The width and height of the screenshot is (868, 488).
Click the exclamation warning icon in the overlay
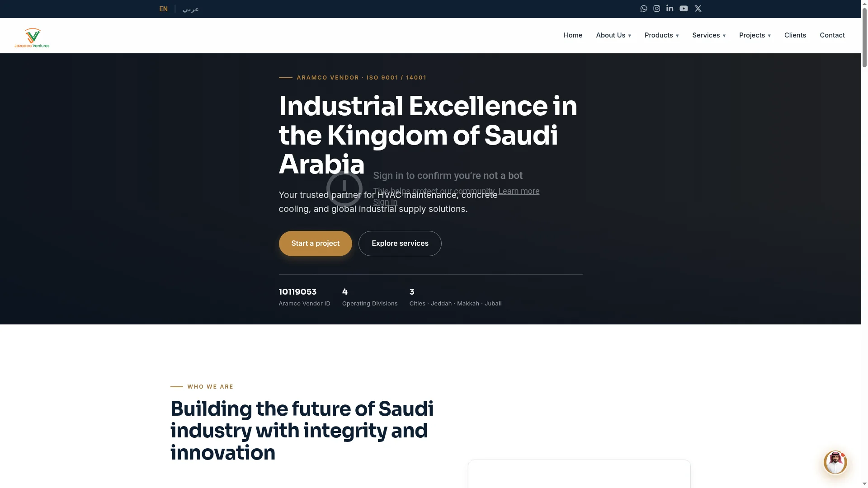coord(344,188)
